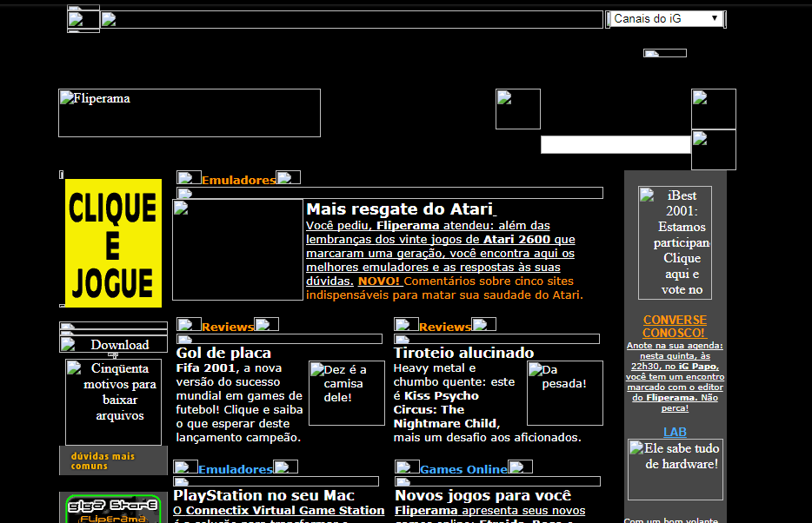
Task: Click the Anote na sua agenda chat text link
Action: point(675,376)
